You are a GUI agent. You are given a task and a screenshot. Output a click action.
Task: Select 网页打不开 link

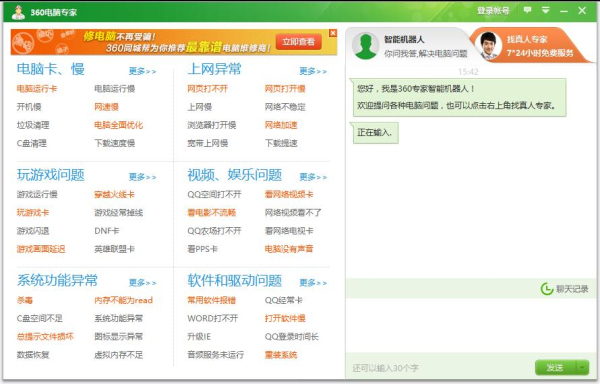(207, 89)
